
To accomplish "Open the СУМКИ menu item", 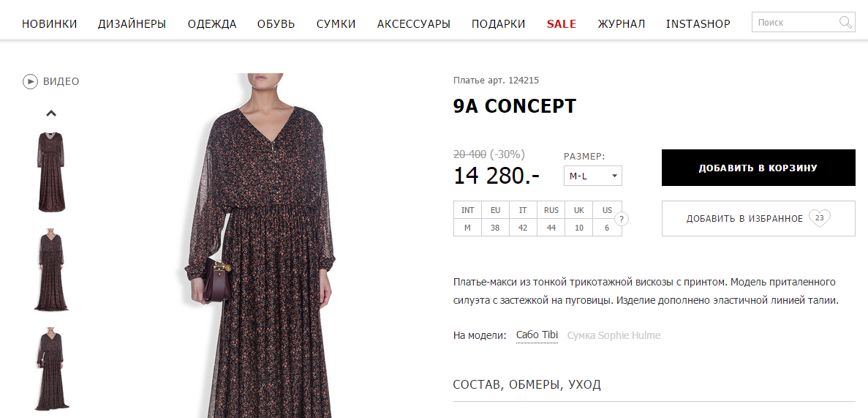I will click(336, 24).
